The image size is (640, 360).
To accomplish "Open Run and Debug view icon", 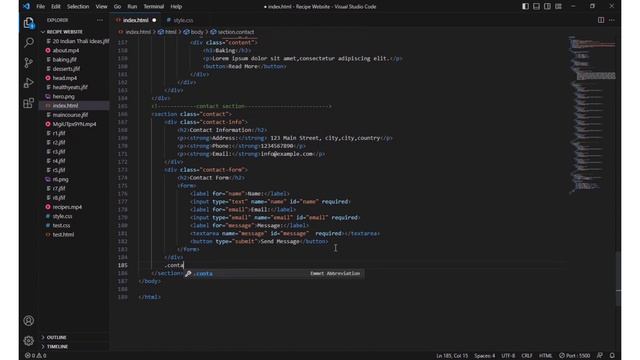I will pos(29,82).
